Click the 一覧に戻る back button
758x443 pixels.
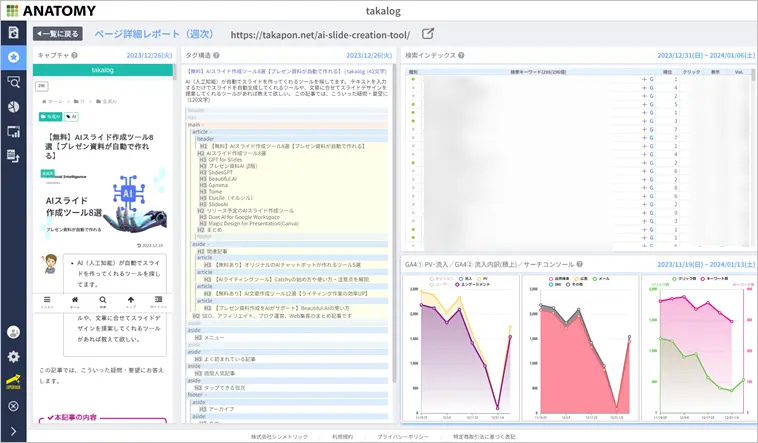pyautogui.click(x=58, y=34)
